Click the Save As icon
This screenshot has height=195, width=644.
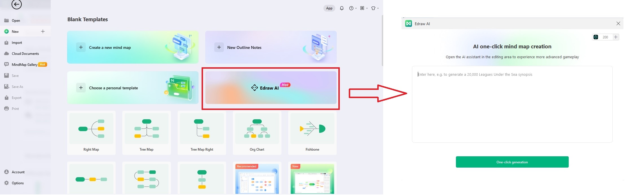(6, 87)
